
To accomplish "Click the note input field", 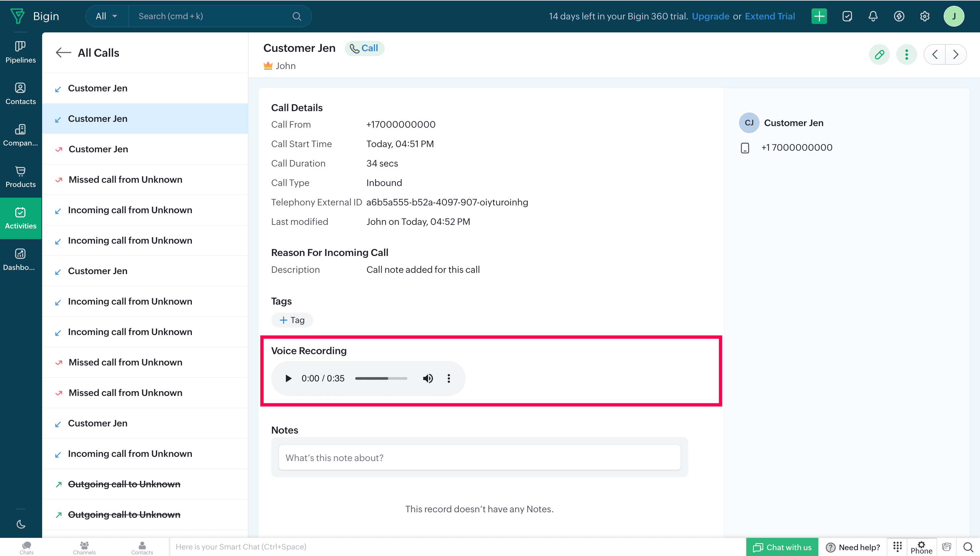I will pos(479,458).
